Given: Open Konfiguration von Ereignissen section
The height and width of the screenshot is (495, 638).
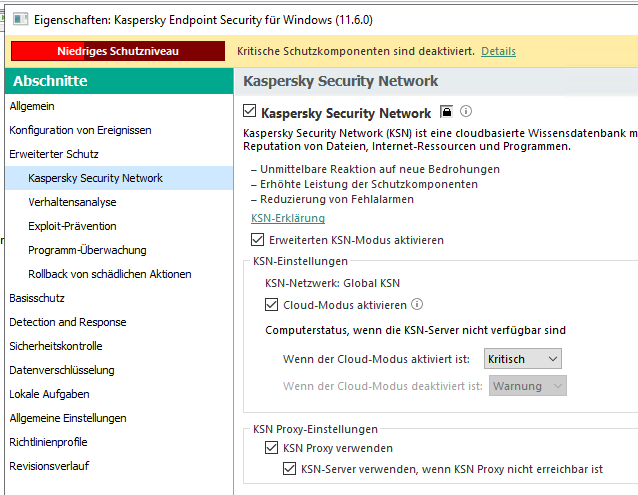Looking at the screenshot, I should pyautogui.click(x=80, y=130).
